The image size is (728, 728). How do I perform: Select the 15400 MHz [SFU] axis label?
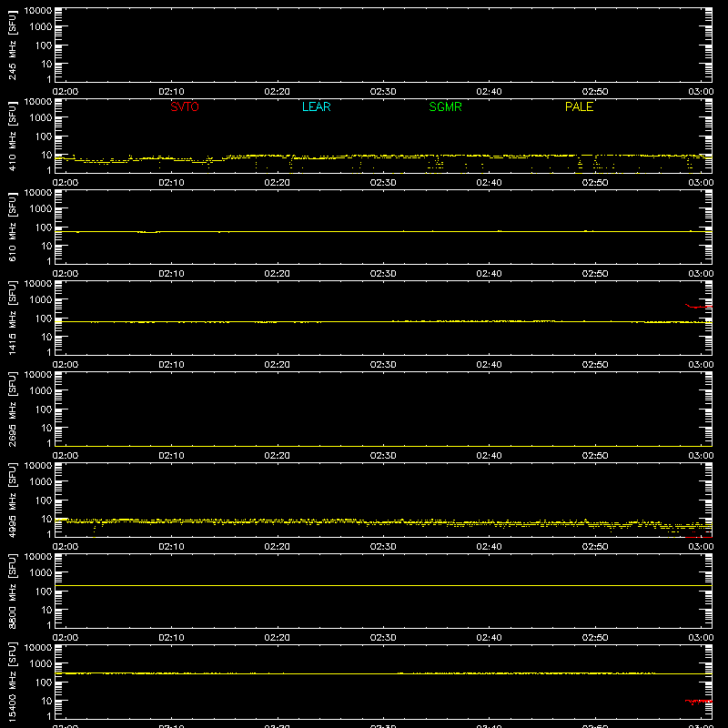[x=13, y=682]
